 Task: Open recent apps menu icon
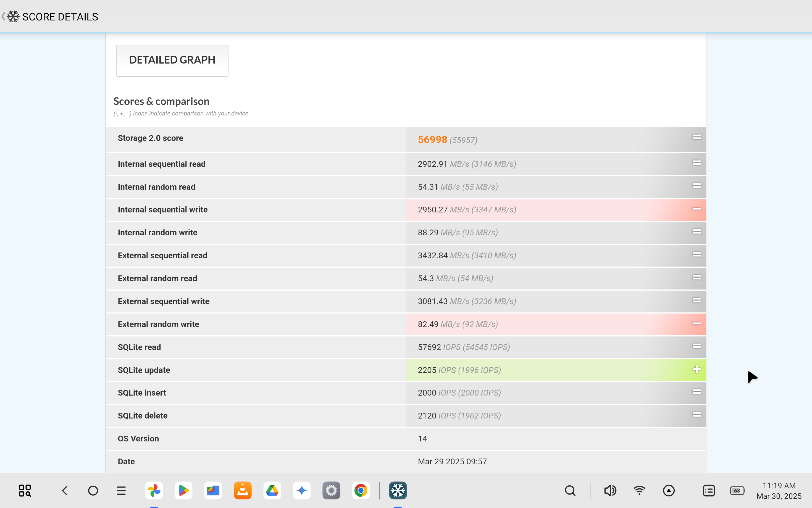tap(121, 491)
